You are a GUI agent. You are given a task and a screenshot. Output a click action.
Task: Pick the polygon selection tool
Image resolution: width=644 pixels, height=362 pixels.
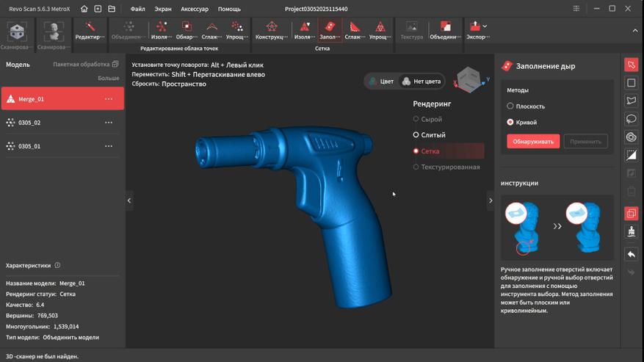632,101
